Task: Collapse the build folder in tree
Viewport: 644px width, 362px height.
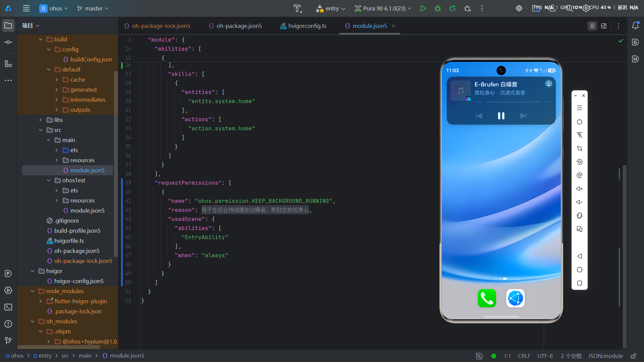Action: tap(41, 39)
